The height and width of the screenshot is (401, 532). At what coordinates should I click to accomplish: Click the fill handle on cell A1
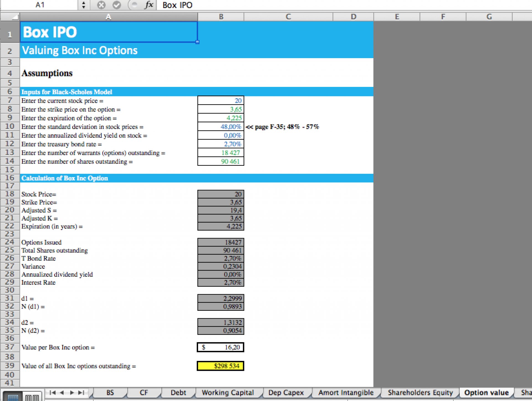point(197,42)
